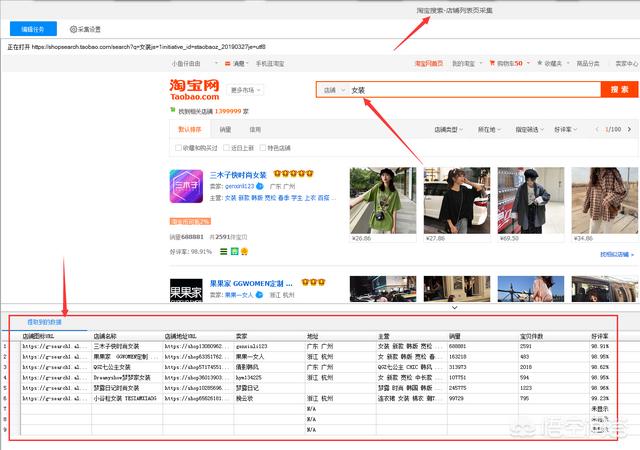The image size is (640, 450).
Task: Open the 果果家 GGWOMEN定制 shop link
Action: coord(251,283)
